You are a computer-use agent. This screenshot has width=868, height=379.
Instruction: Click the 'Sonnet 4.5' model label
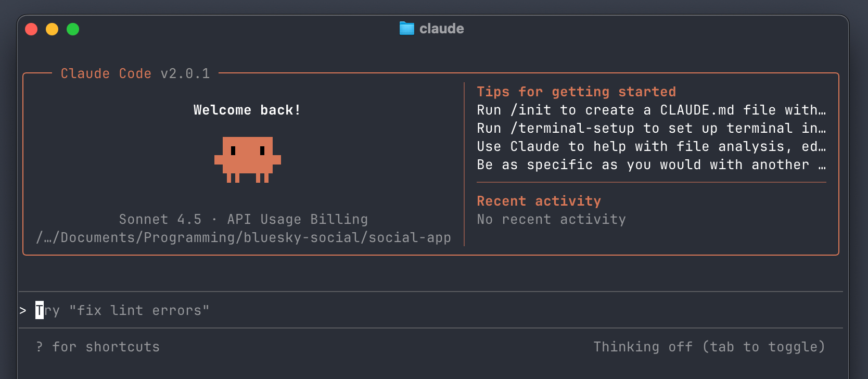click(x=160, y=220)
